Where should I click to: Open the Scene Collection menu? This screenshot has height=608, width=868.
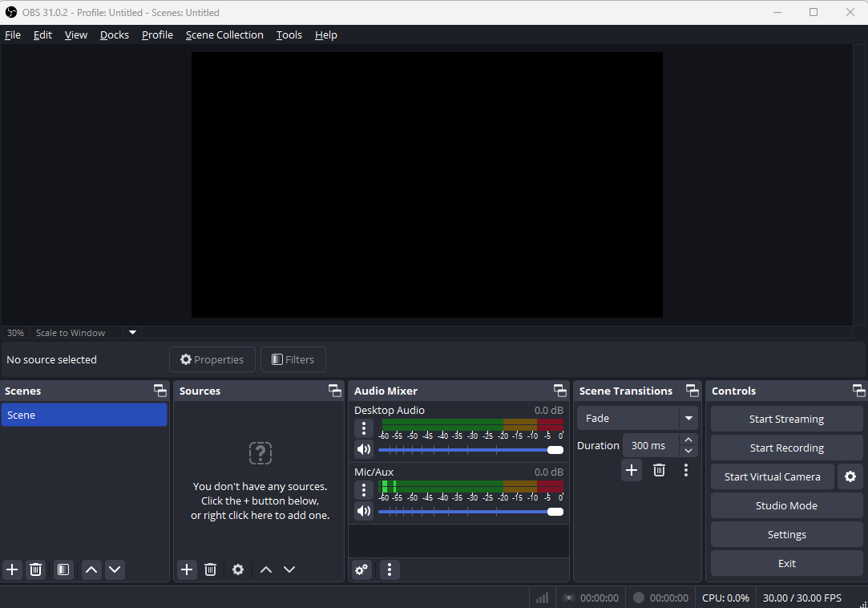tap(224, 34)
